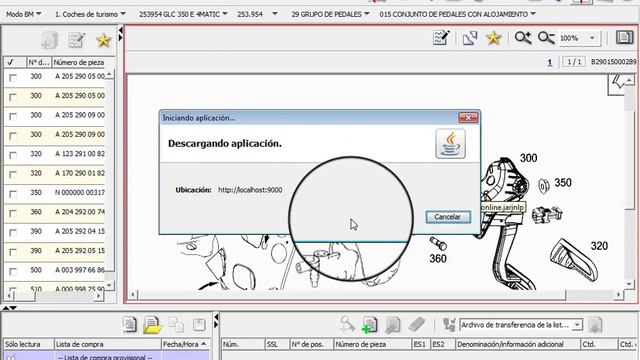This screenshot has height=360, width=640.
Task: Sort by 'Fecha/Hora' column header
Action: click(x=185, y=344)
